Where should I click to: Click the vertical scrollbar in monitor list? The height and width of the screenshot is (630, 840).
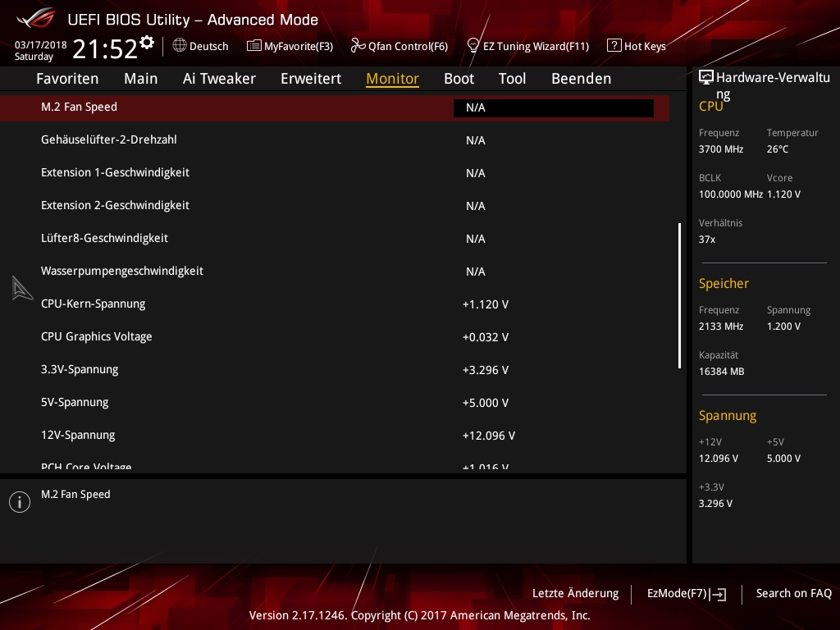679,295
